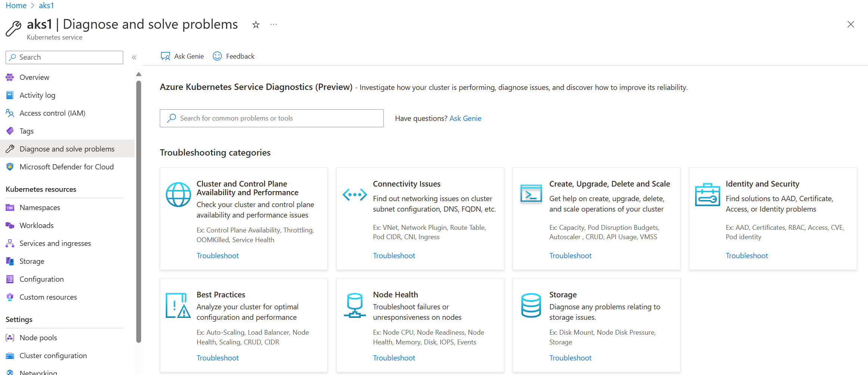Click the Storage database card icon

point(531,306)
